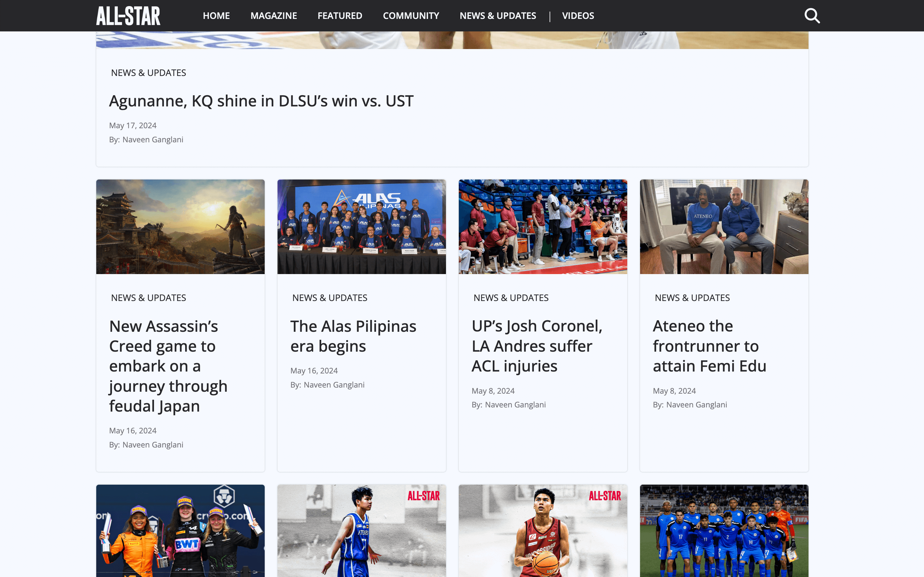Go to the Home menu item
Screen dimensions: 924x577
(x=216, y=16)
